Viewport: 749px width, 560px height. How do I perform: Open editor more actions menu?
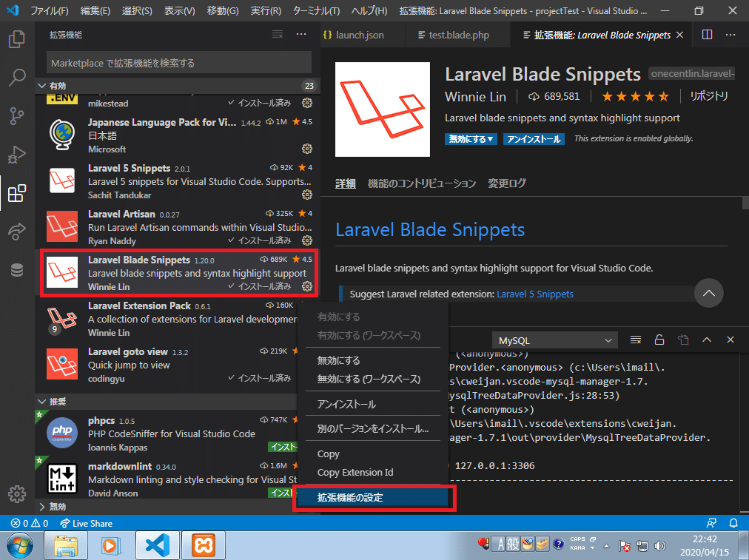click(730, 35)
